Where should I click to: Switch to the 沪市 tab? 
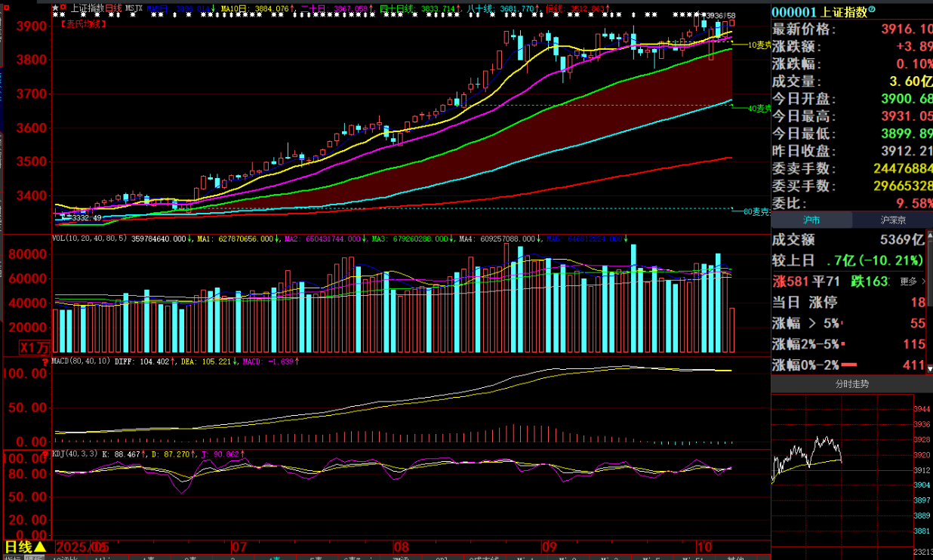coord(811,220)
